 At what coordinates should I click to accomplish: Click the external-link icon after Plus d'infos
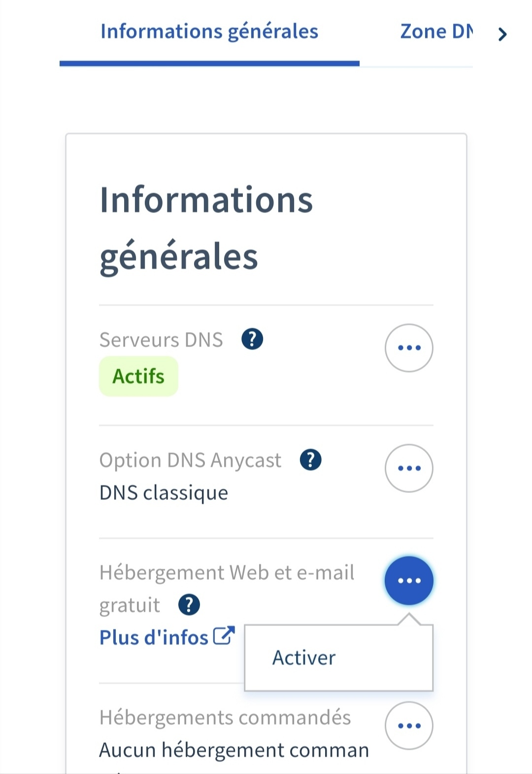[x=224, y=636]
